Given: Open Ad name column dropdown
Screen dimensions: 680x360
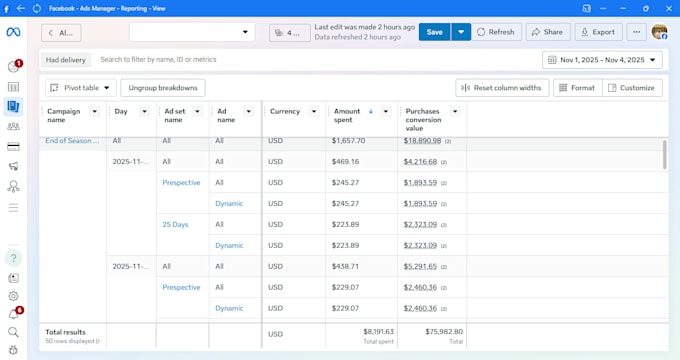Looking at the screenshot, I should pos(248,111).
